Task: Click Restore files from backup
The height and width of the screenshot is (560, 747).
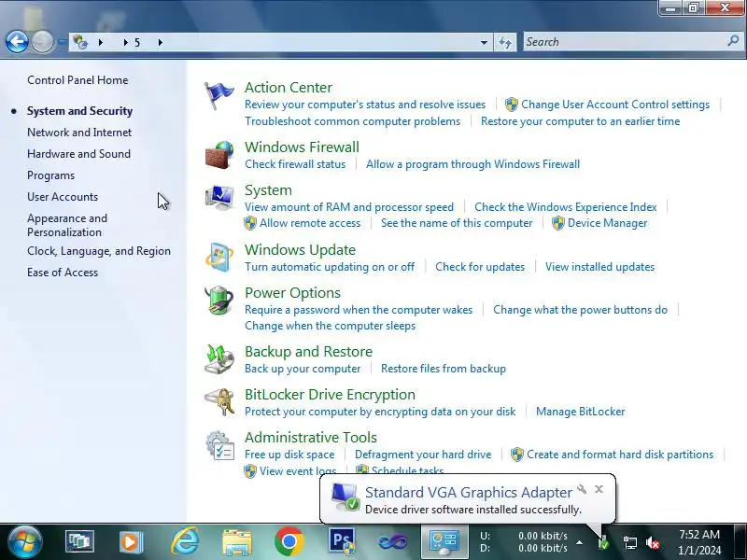Action: tap(444, 369)
